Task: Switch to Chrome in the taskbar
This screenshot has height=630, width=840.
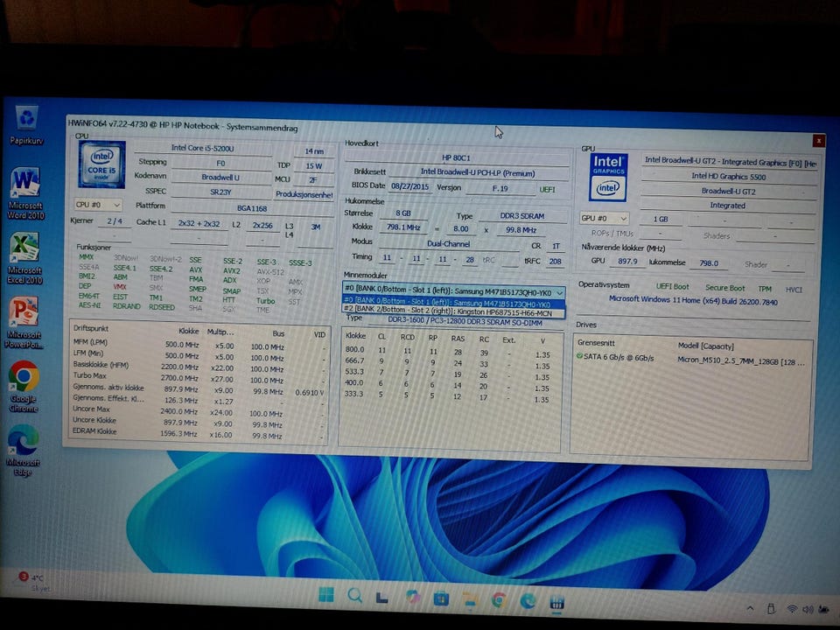Action: (x=499, y=599)
